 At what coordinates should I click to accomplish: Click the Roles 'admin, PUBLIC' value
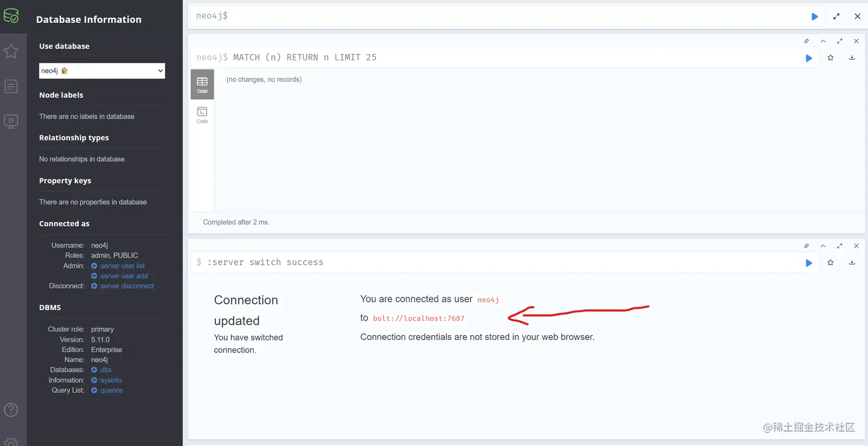pyautogui.click(x=115, y=255)
